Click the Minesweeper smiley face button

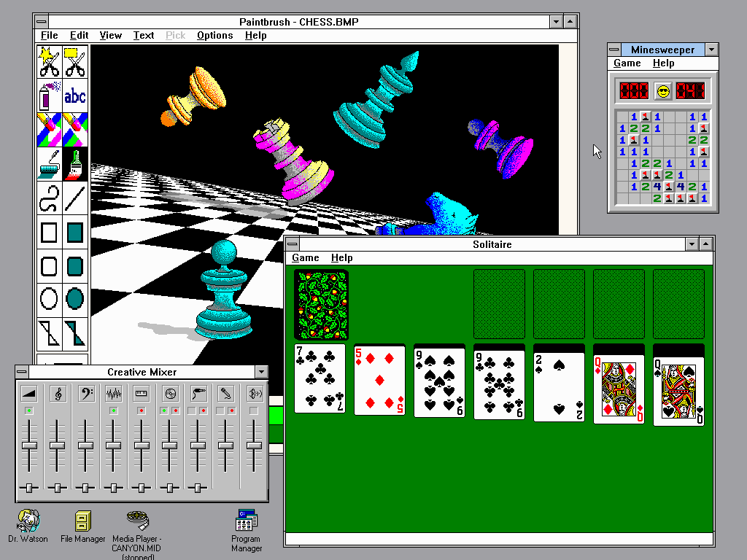(662, 91)
